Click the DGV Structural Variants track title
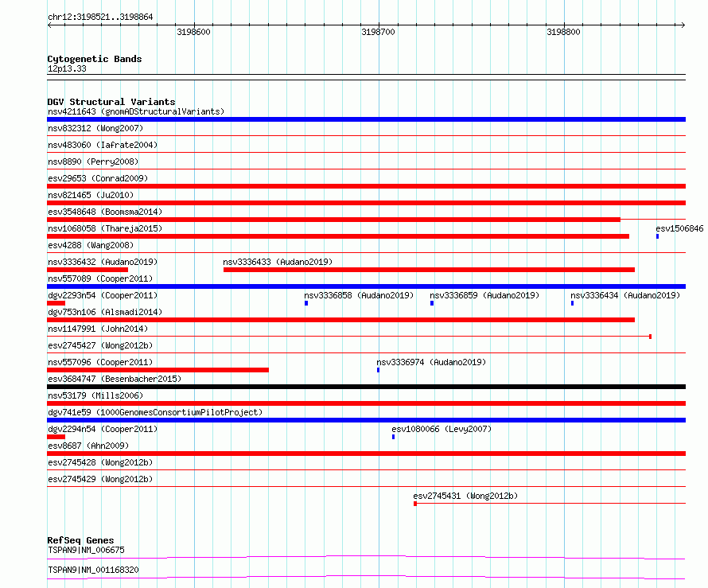708x588 pixels. (x=111, y=102)
